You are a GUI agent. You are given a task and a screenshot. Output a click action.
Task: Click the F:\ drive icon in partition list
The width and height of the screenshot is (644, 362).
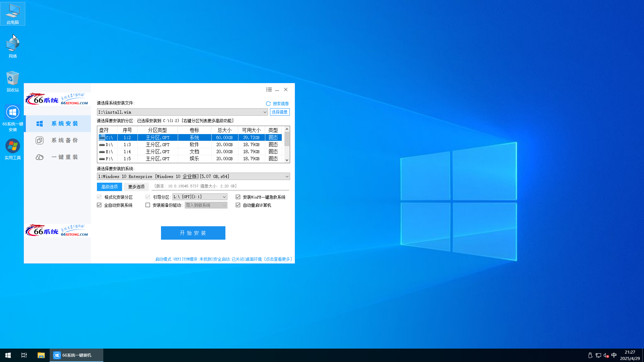coord(102,159)
